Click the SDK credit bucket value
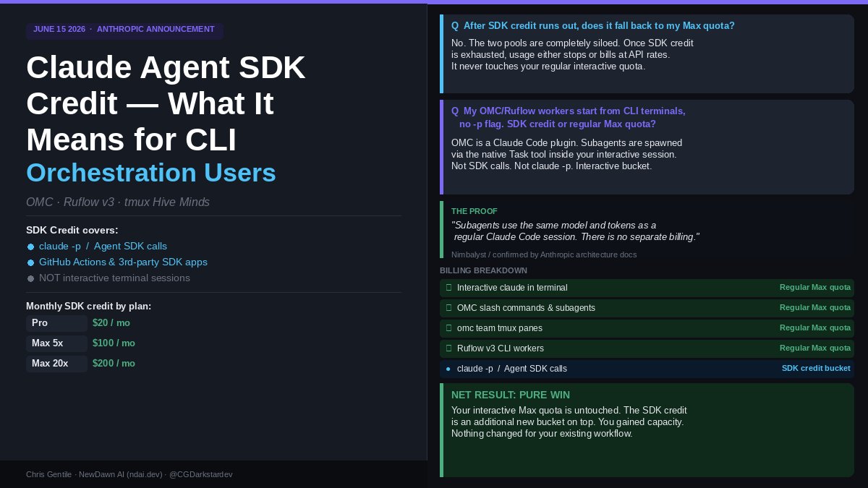The width and height of the screenshot is (868, 488). pos(816,369)
